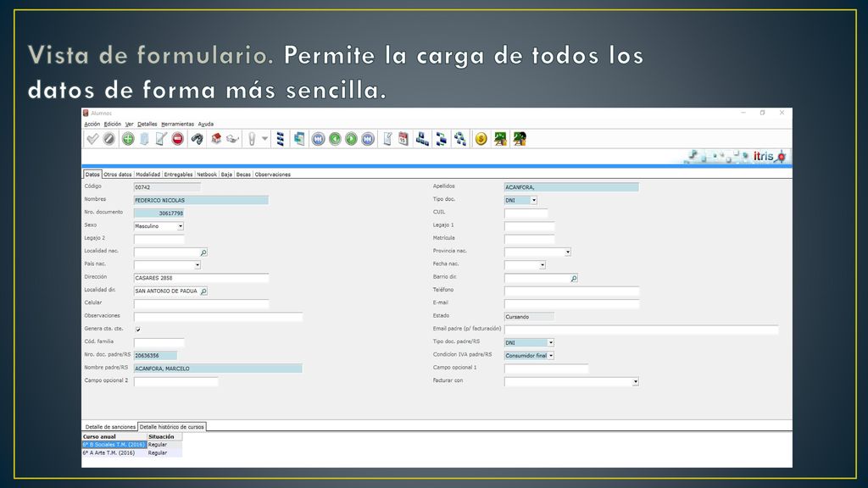Open the País nac. dropdown
Viewport: 868px width, 488px height.
coord(197,265)
